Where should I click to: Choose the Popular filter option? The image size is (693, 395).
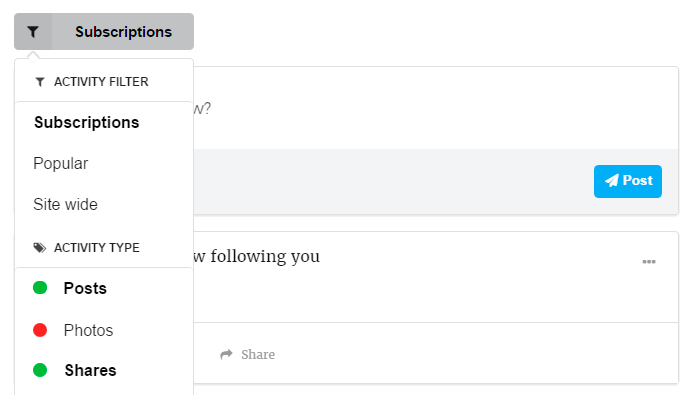pyautogui.click(x=61, y=163)
